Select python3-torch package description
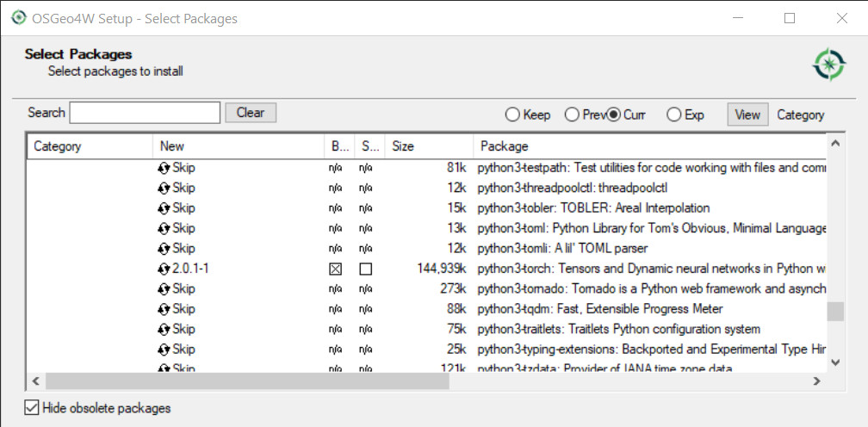The height and width of the screenshot is (427, 868). tap(652, 269)
